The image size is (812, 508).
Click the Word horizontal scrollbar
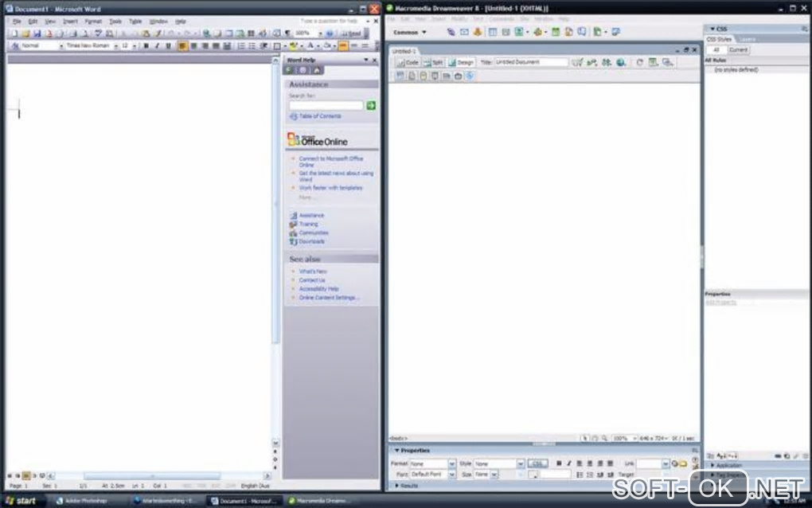click(x=158, y=476)
